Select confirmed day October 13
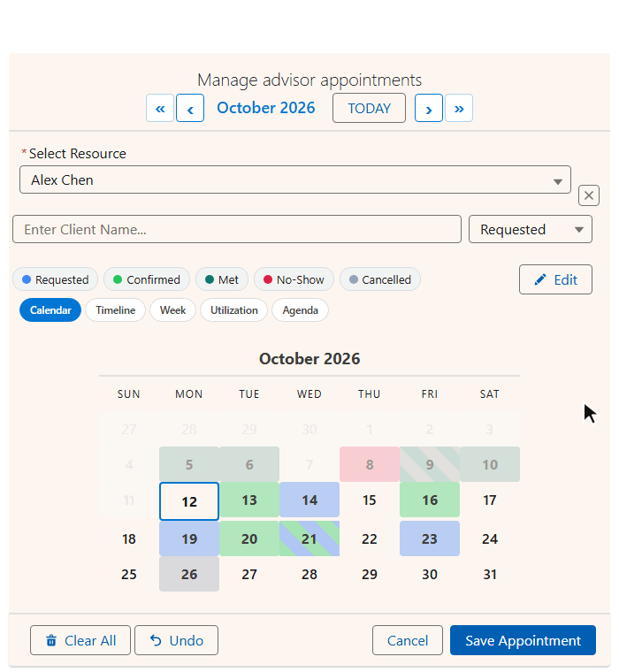 tap(249, 500)
